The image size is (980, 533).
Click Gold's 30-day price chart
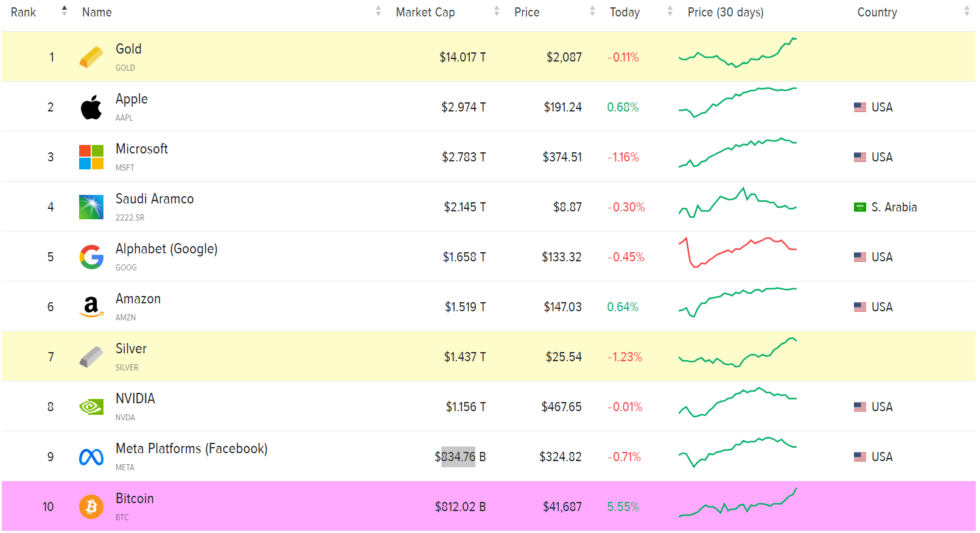click(x=738, y=52)
